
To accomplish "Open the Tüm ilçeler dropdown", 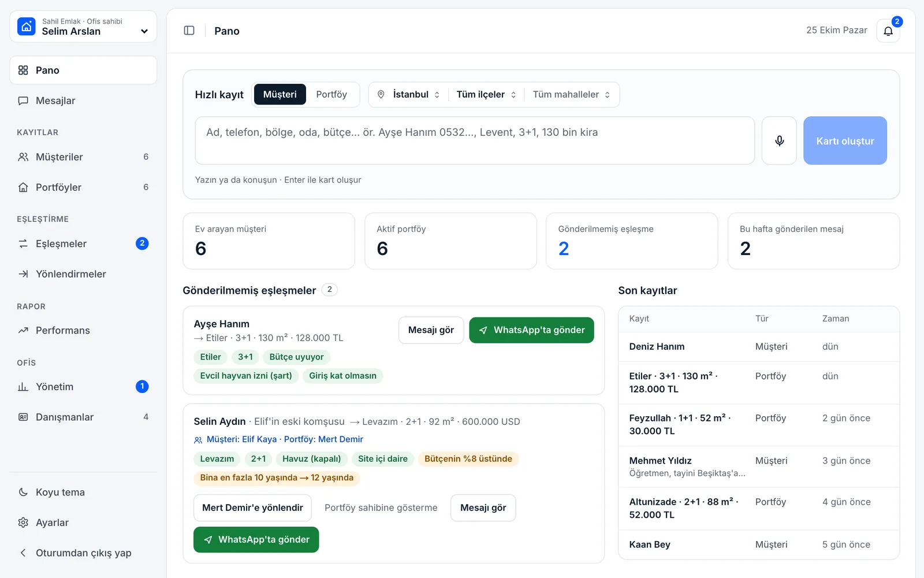I will tap(486, 94).
